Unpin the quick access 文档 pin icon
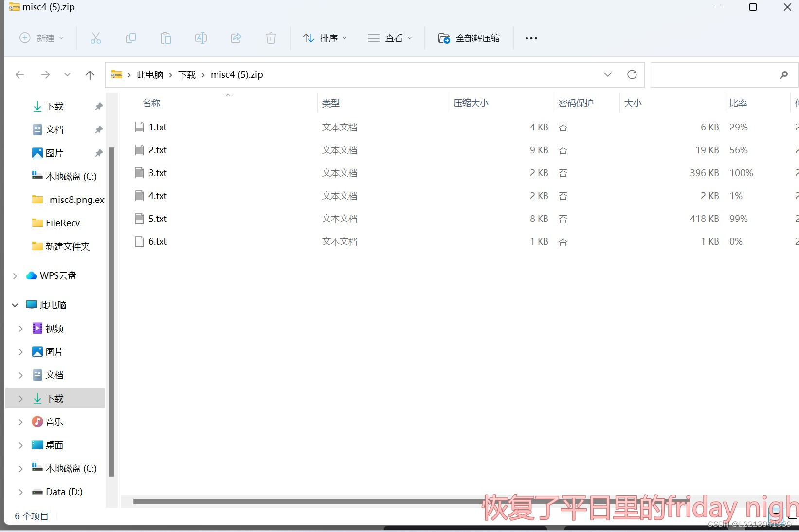Screen dimensions: 799x532 pos(99,129)
